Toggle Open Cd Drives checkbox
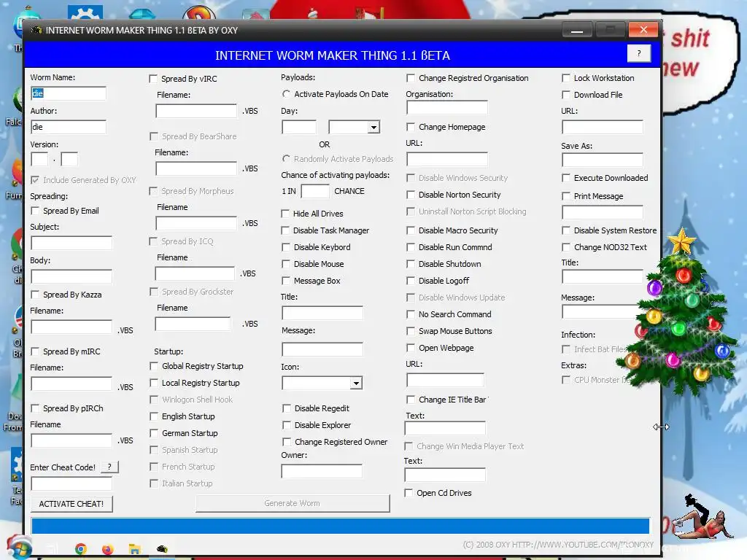This screenshot has height=560, width=747. point(409,493)
